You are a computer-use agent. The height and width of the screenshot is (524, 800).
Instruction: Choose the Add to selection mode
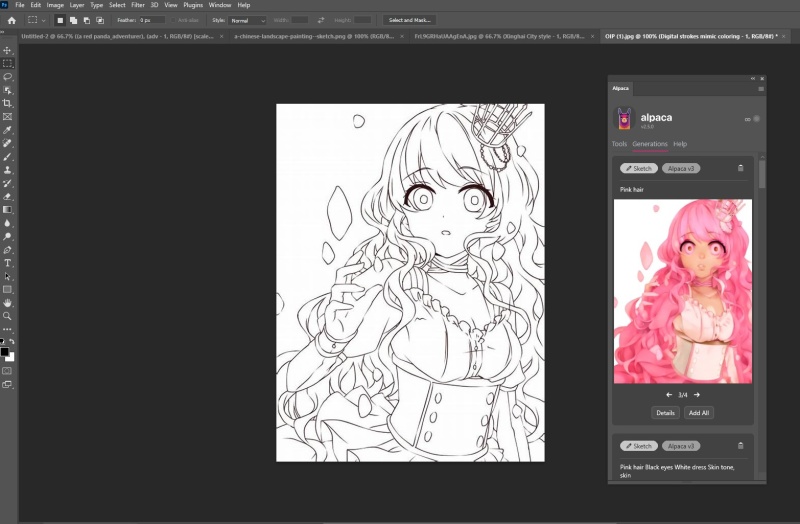click(73, 20)
